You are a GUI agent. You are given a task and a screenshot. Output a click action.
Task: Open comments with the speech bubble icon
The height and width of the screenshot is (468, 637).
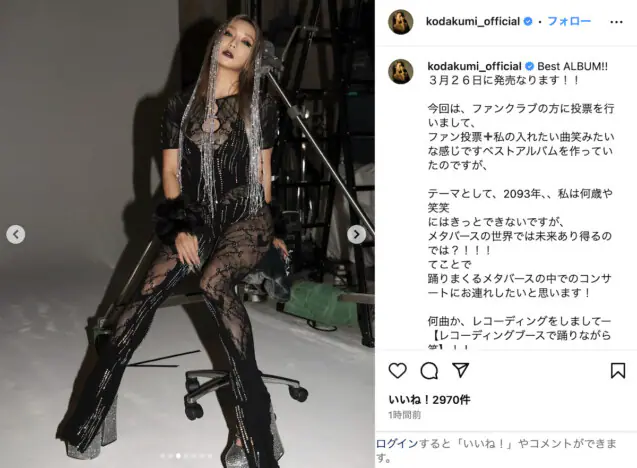[x=429, y=370]
